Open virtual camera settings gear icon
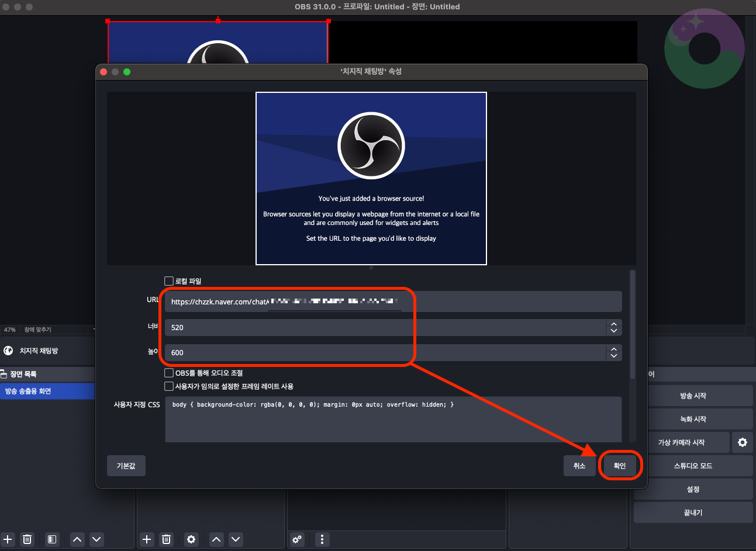Image resolution: width=756 pixels, height=551 pixels. (743, 442)
